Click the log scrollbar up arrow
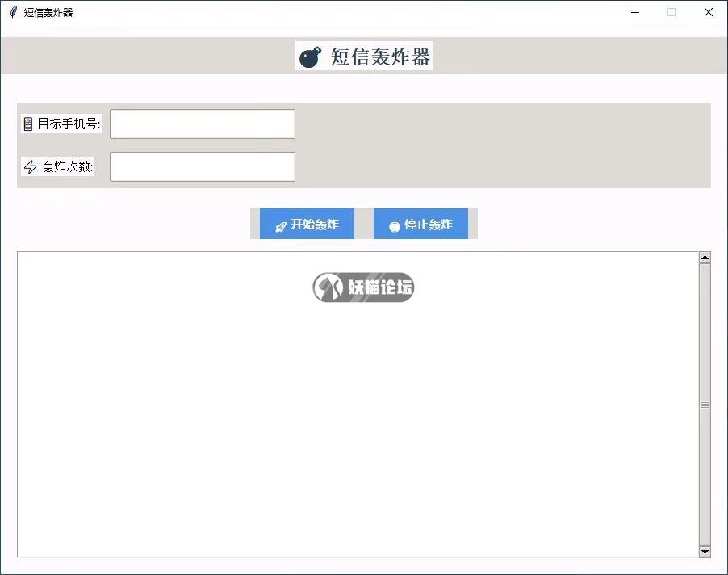This screenshot has height=575, width=728. click(705, 258)
